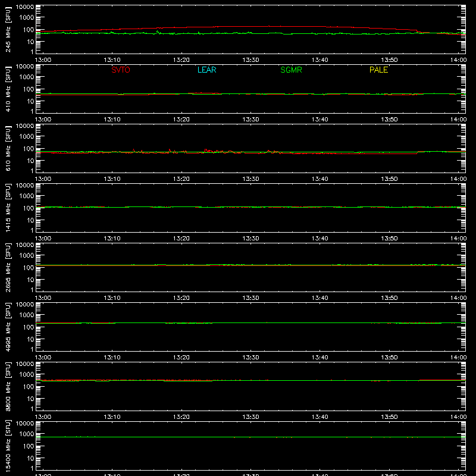Click the 1000 y-axis value of the 15400 MHz panel
The image size is (476, 476).
pyautogui.click(x=27, y=434)
